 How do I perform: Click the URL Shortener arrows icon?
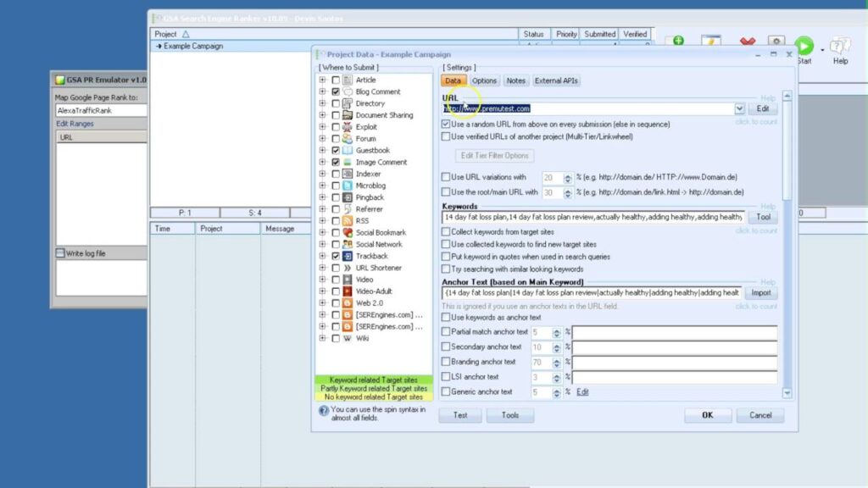[x=348, y=268]
